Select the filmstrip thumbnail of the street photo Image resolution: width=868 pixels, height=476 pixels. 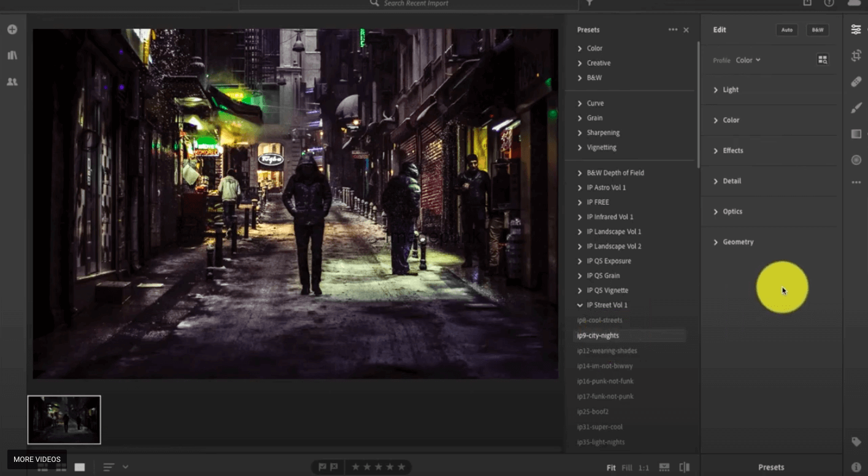coord(64,420)
